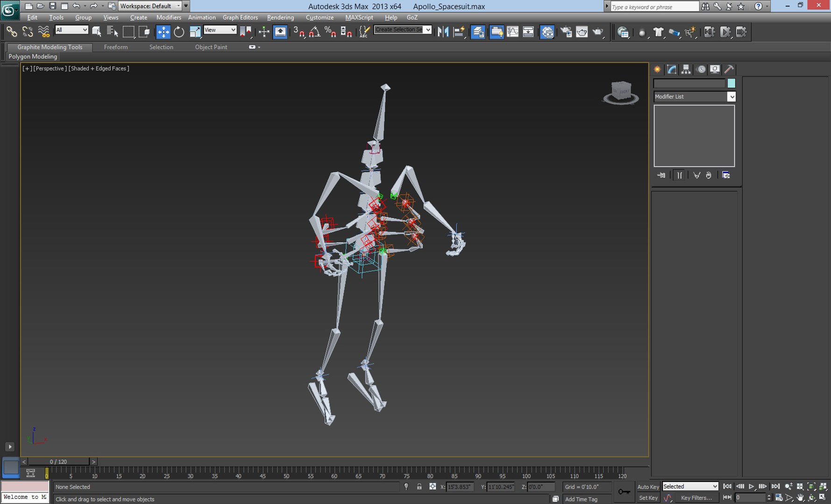Image resolution: width=831 pixels, height=504 pixels.
Task: Open the Curve Editor icon
Action: (512, 32)
